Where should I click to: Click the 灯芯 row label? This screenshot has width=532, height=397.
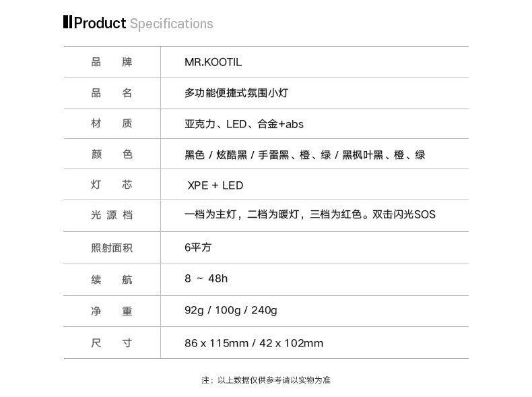tap(112, 185)
